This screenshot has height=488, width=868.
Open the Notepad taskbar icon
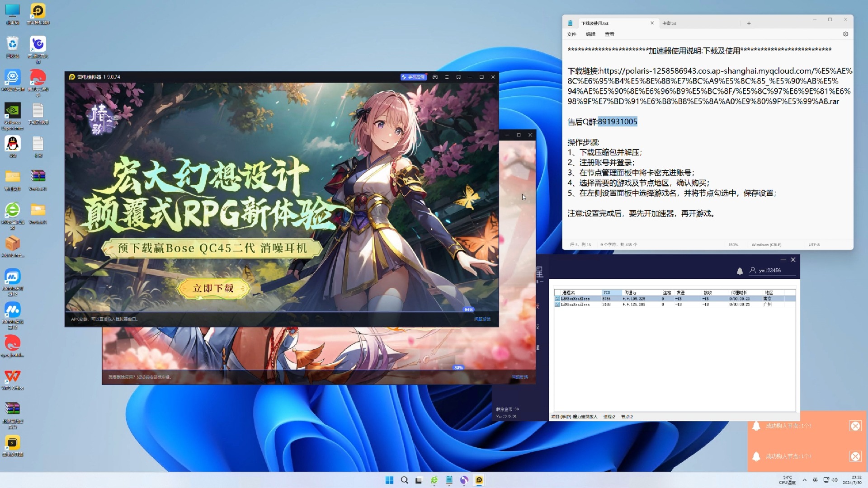(449, 480)
